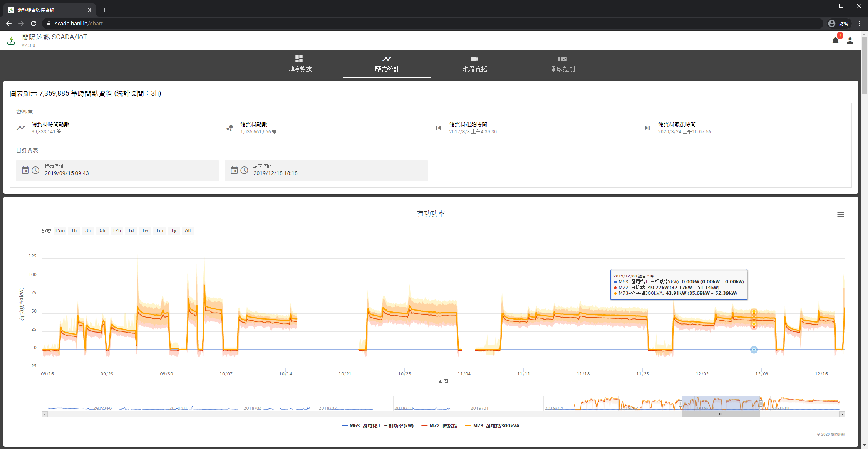Open the Chrome three-dot menu

859,24
